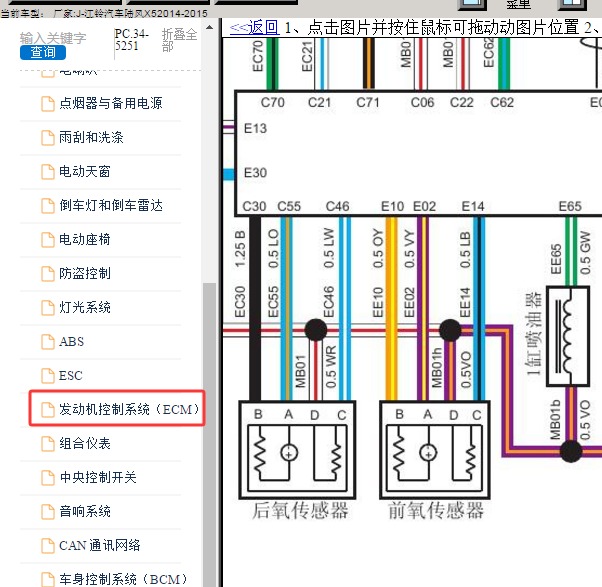Click document icon beside 电动座椅
Image resolution: width=602 pixels, height=587 pixels.
point(48,240)
